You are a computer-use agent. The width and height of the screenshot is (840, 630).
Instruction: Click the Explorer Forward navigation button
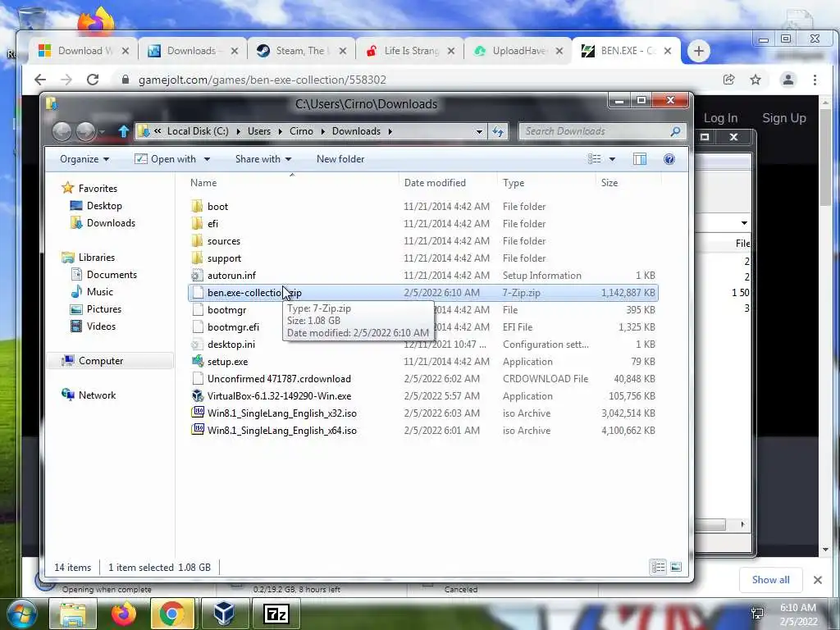(x=85, y=131)
